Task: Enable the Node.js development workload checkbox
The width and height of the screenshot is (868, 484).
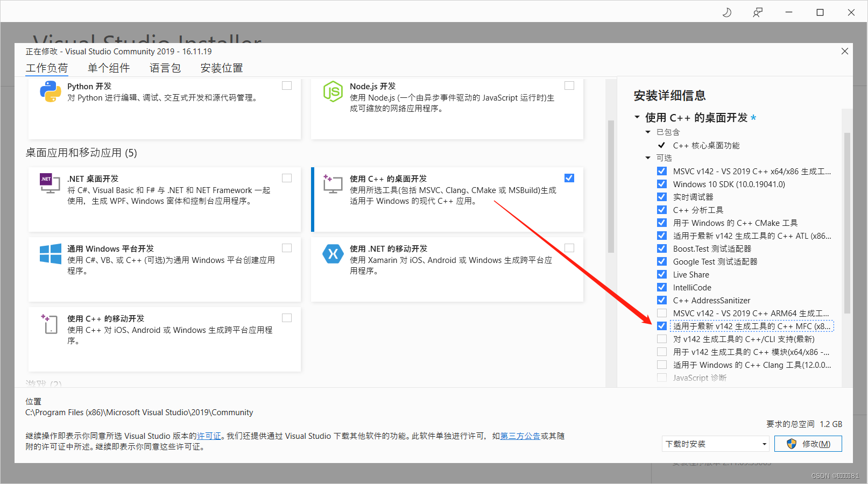Action: click(569, 86)
